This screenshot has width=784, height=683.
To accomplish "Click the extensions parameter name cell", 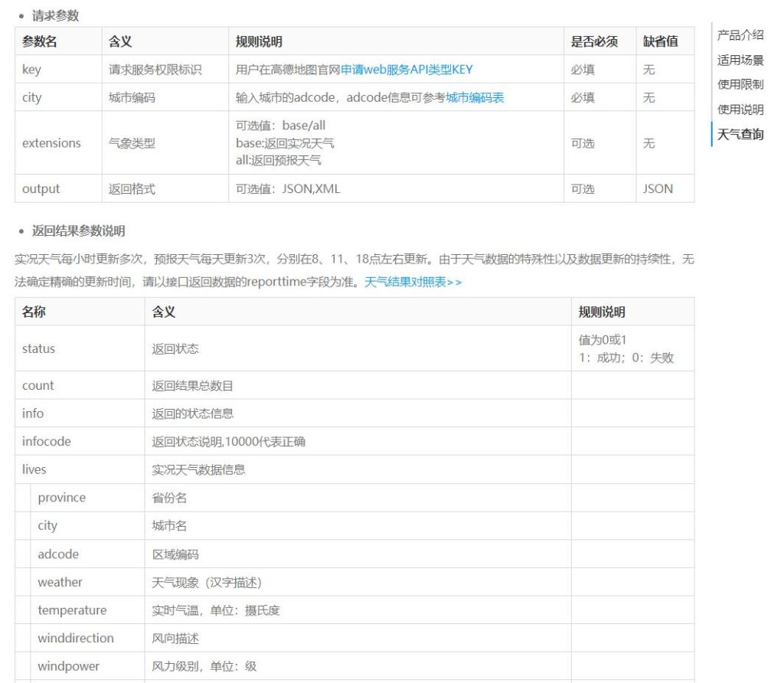I will point(51,143).
